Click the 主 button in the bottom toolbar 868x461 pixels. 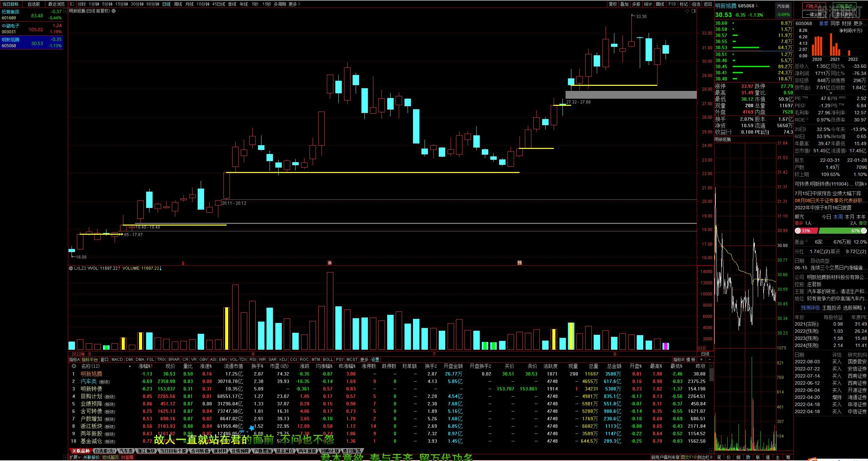[x=778, y=457]
